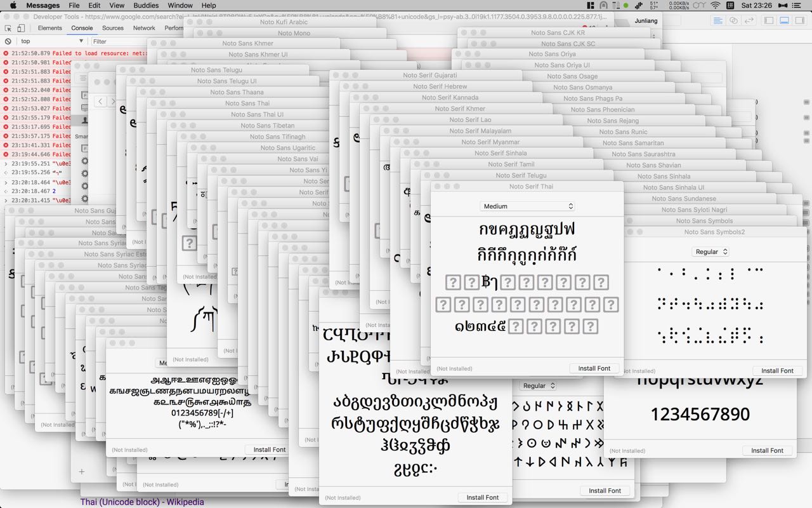This screenshot has width=812, height=508.
Task: Click the DevTools inspect element icon
Action: click(8, 28)
